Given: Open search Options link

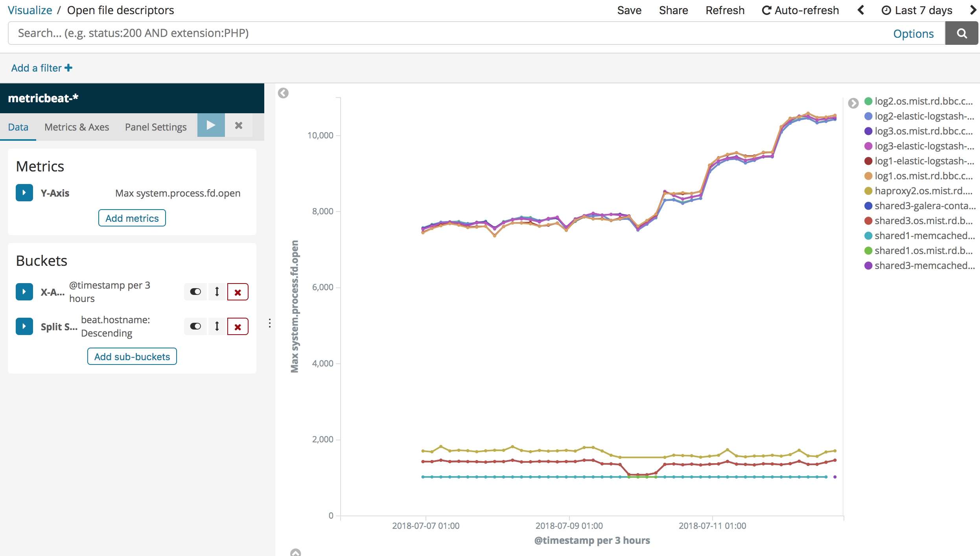Looking at the screenshot, I should click(x=913, y=34).
